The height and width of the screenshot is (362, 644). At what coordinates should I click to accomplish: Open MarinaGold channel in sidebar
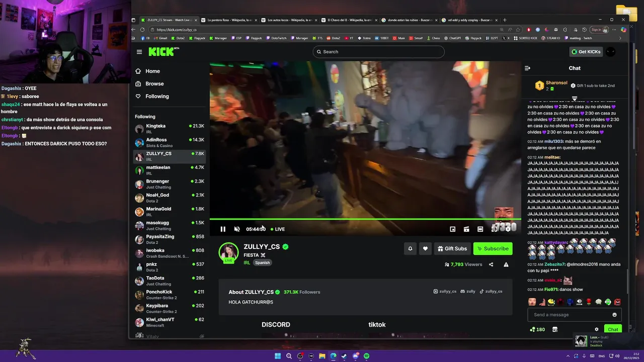coord(170,212)
